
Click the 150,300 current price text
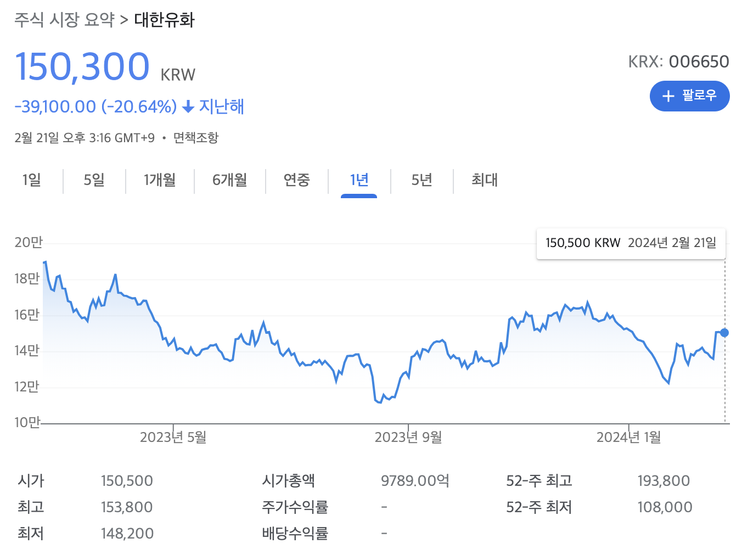tap(82, 66)
